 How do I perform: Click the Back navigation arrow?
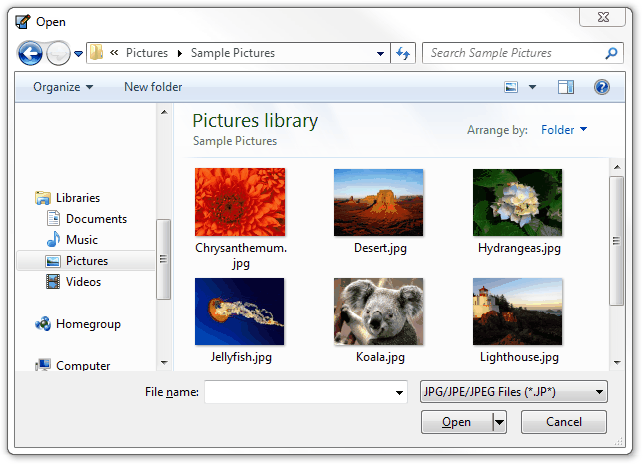pos(30,53)
